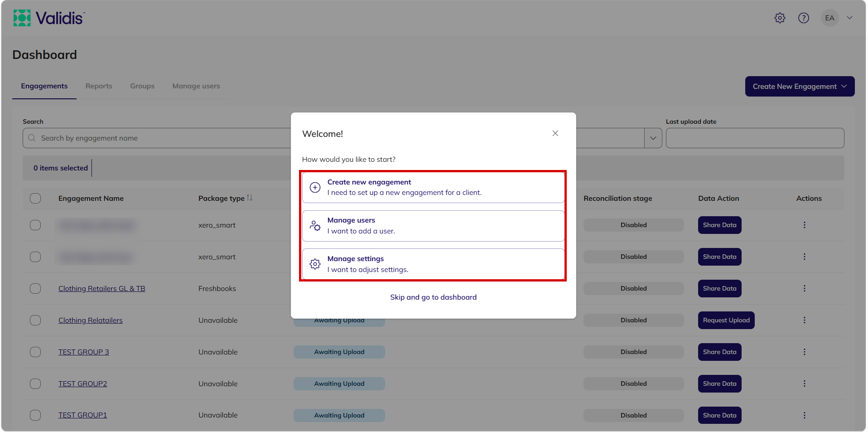Click the Manage settings gear icon
Viewport: 868px width, 432px height.
click(x=315, y=264)
